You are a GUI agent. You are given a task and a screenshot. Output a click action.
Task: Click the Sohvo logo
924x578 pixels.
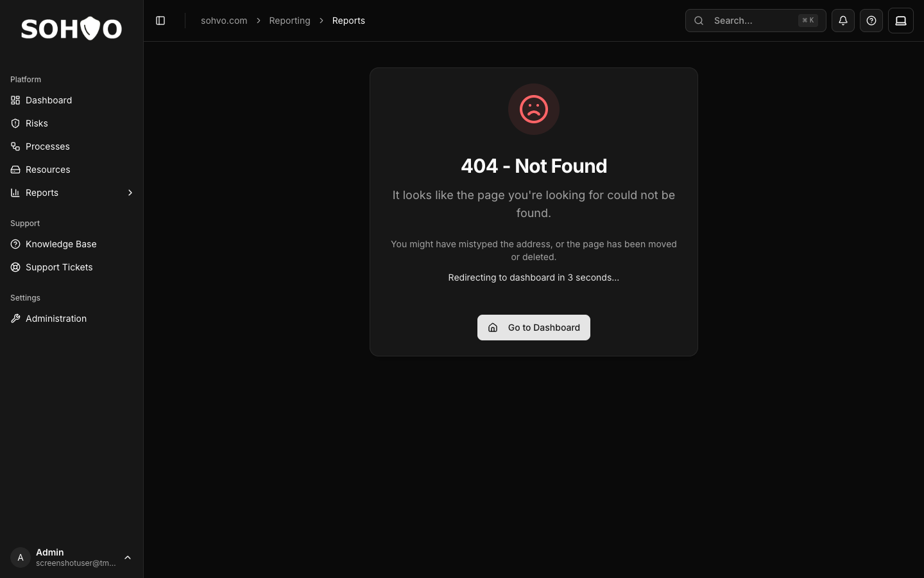click(71, 28)
